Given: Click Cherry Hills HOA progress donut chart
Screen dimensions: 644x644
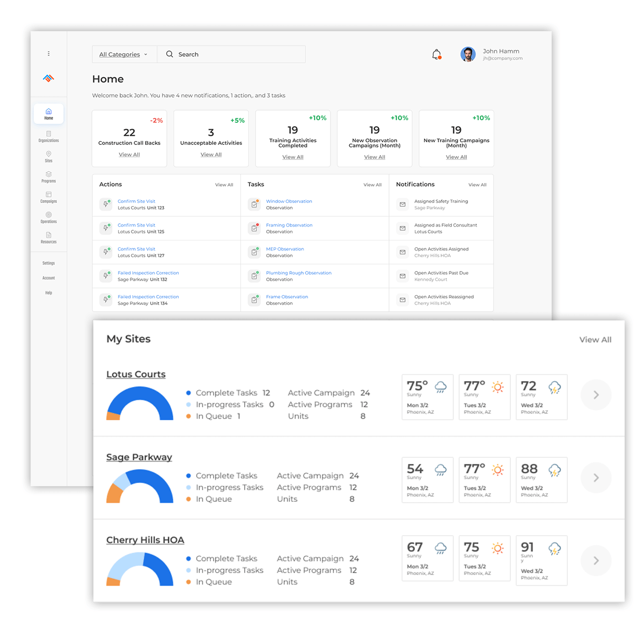Looking at the screenshot, I should click(140, 569).
